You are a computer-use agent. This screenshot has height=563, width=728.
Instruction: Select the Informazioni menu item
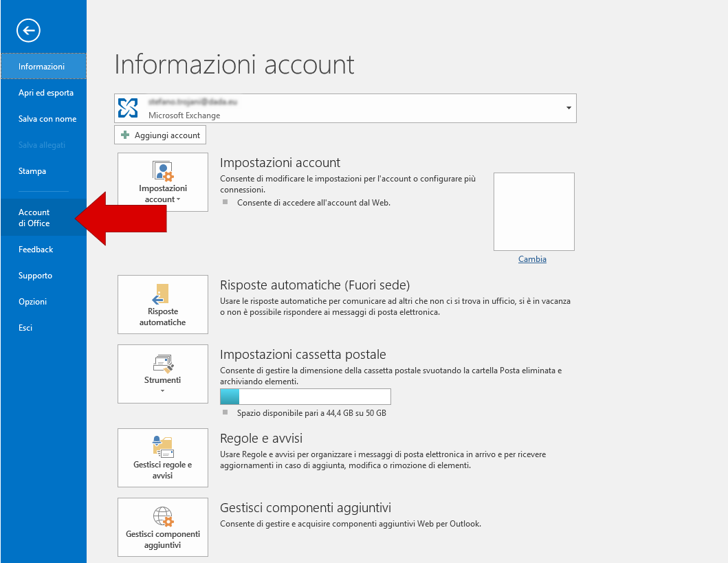point(43,67)
